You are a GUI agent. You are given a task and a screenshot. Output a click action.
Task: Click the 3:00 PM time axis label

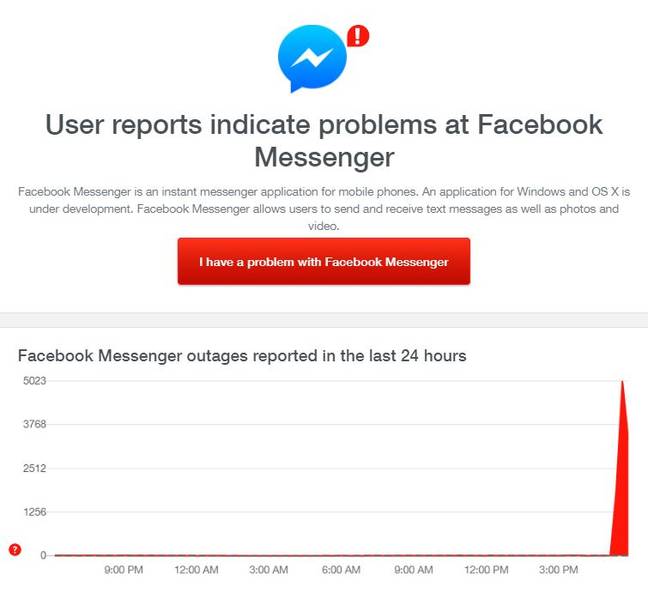coord(558,570)
